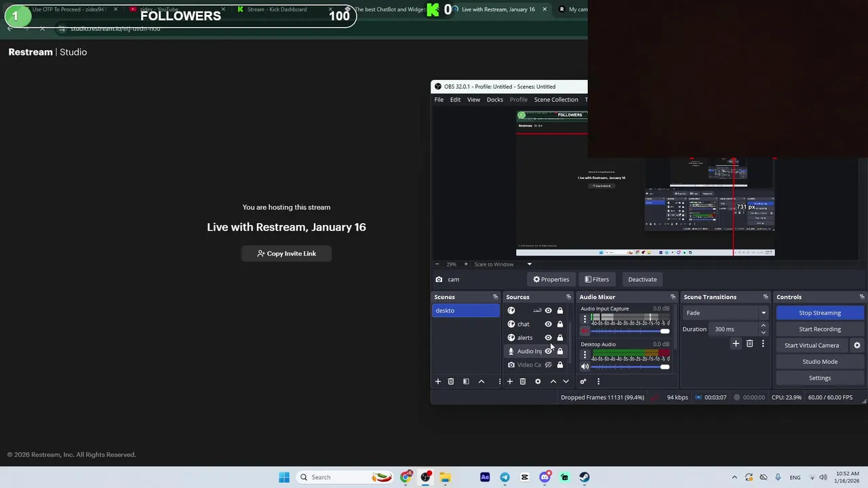Click Stop Streaming button
Image resolution: width=868 pixels, height=488 pixels.
[x=820, y=313]
